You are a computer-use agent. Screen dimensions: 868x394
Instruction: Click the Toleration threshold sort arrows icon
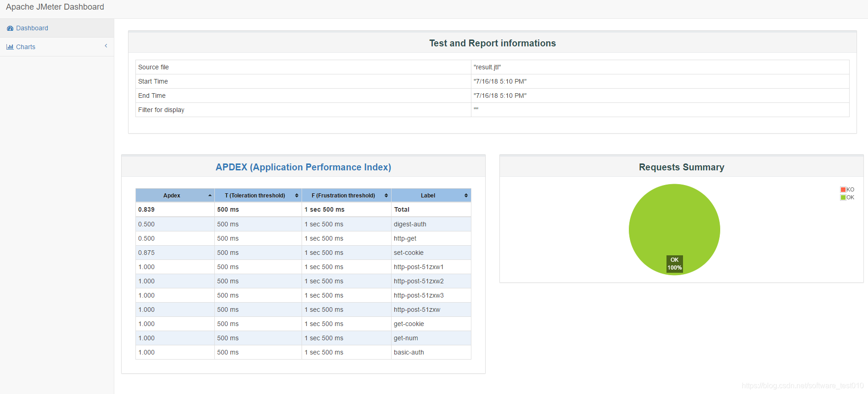click(297, 196)
